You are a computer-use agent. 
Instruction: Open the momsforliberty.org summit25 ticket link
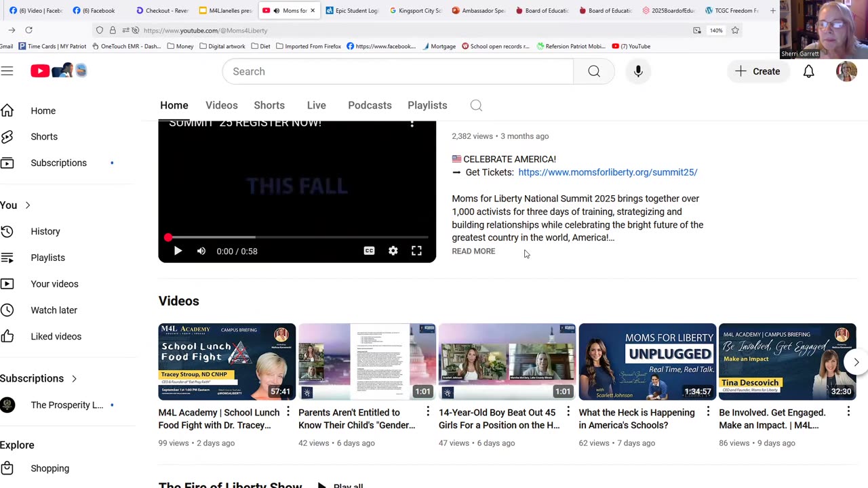point(608,172)
